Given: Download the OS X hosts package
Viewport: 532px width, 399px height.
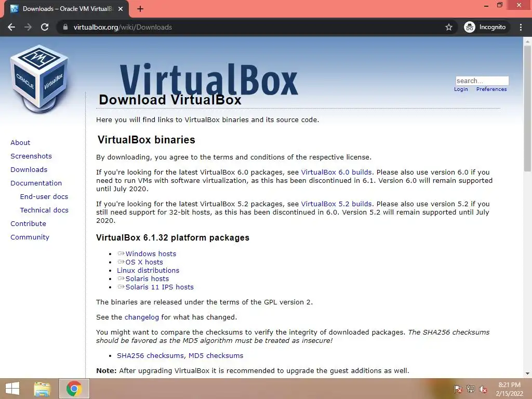Looking at the screenshot, I should [x=144, y=262].
